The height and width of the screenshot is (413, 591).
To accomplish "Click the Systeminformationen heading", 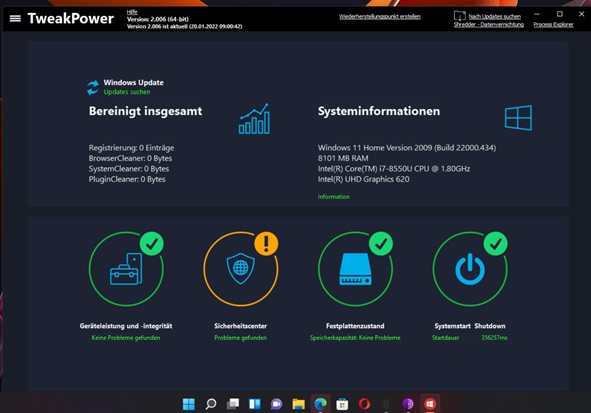I will pyautogui.click(x=379, y=111).
